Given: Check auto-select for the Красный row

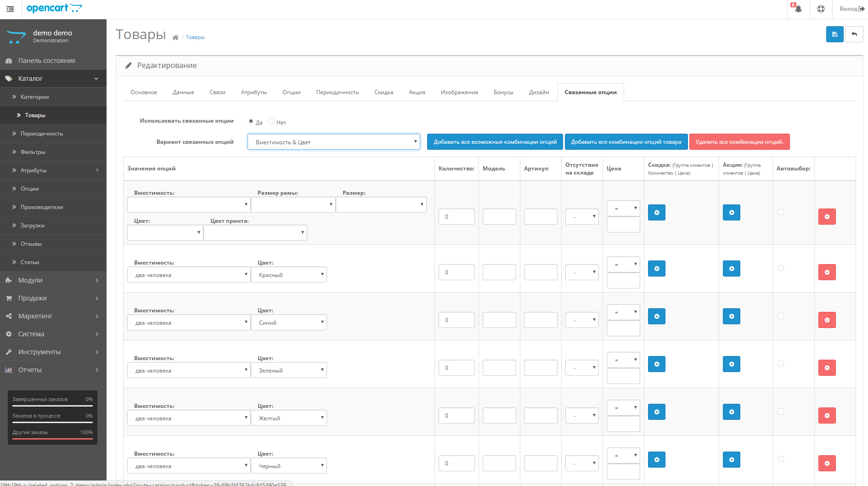Looking at the screenshot, I should point(781,268).
